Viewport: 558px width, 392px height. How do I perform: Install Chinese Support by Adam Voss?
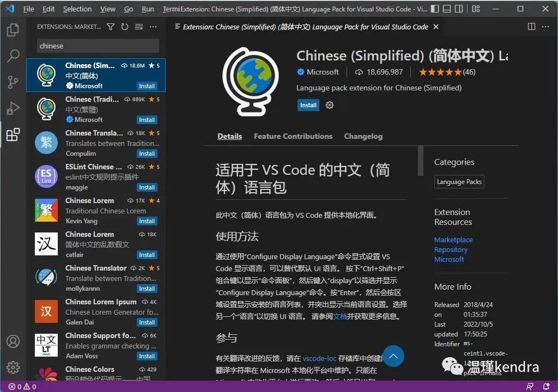pos(147,357)
